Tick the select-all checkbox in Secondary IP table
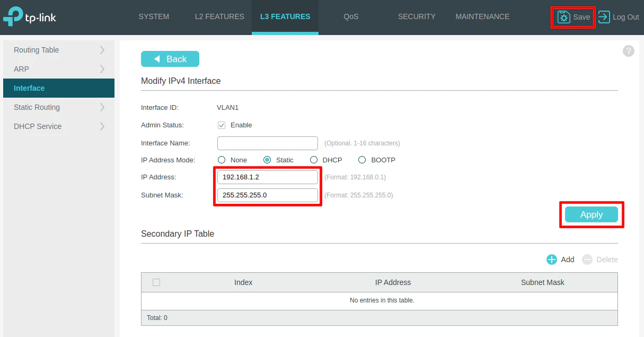 (x=156, y=282)
